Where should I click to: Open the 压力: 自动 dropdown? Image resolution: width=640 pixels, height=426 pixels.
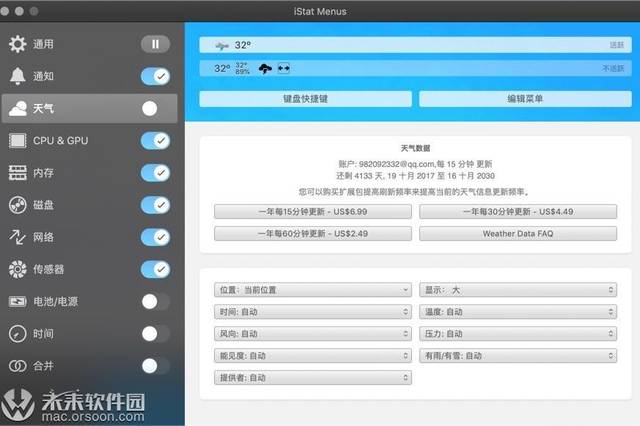point(518,334)
